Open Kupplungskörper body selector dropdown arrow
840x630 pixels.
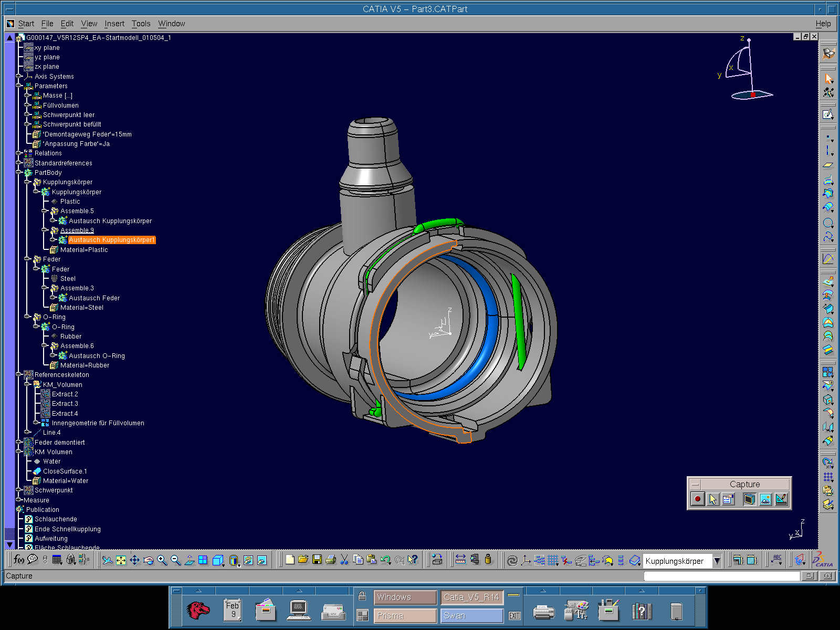[x=717, y=561]
